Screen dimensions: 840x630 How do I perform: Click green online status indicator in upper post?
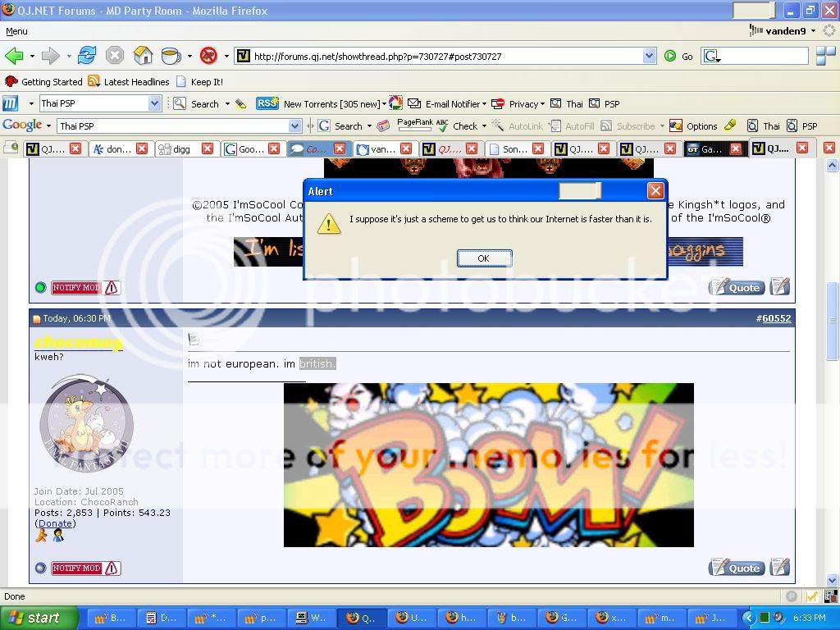[x=40, y=287]
